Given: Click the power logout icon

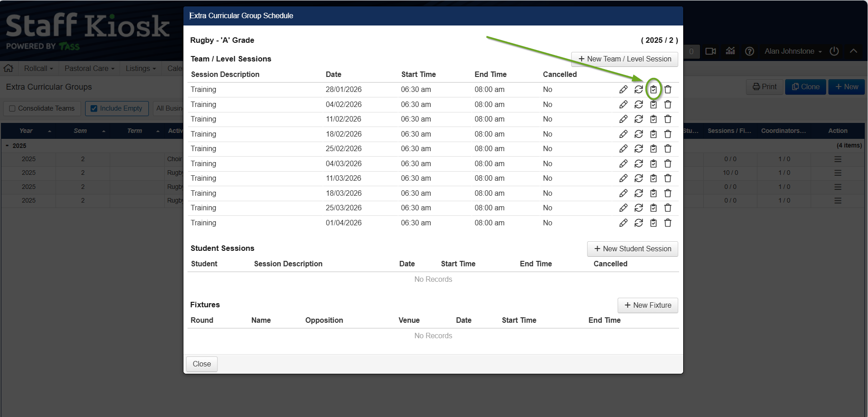Looking at the screenshot, I should tap(834, 51).
